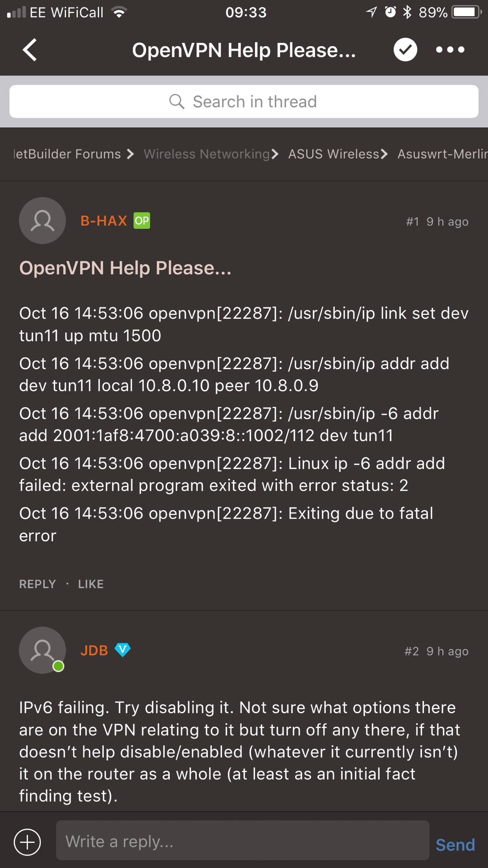
Task: Tap the search magnifier icon
Action: pyautogui.click(x=177, y=102)
